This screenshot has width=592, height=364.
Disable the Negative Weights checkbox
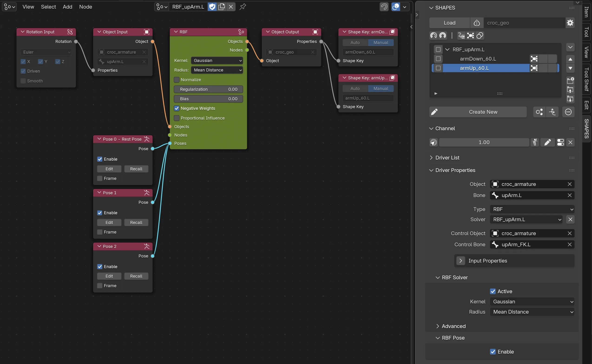[x=177, y=108]
